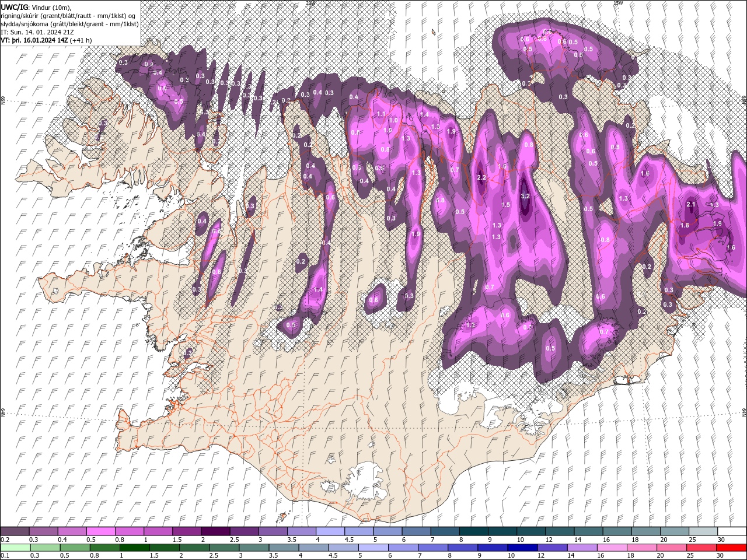
Task: Click the '0.1' label on the lower scale
Action: (4, 556)
